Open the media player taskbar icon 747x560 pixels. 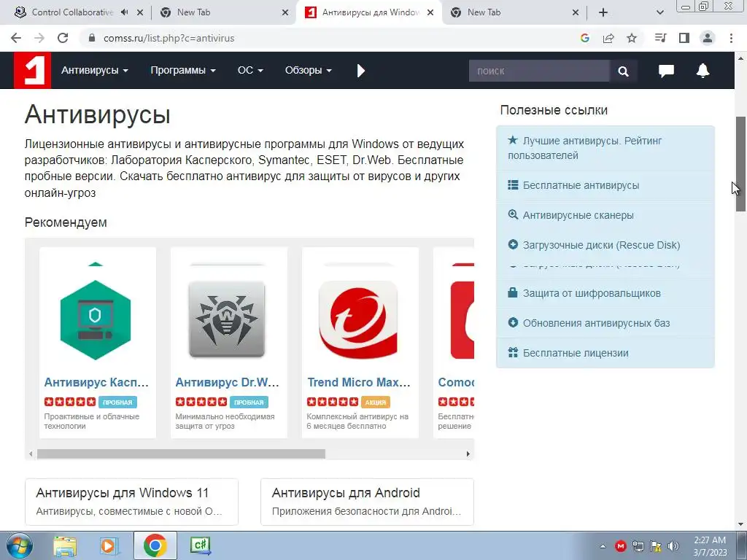109,546
